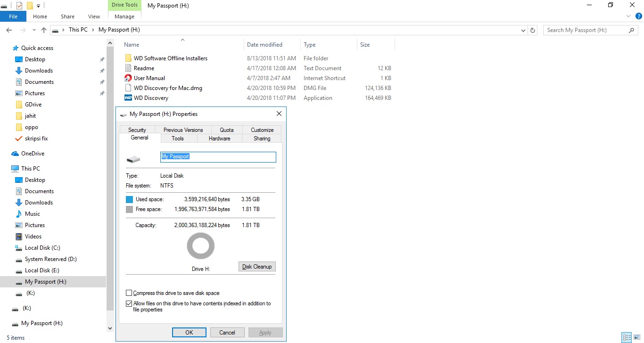The image size is (644, 343).
Task: Open the Home ribbon tab
Action: [40, 16]
